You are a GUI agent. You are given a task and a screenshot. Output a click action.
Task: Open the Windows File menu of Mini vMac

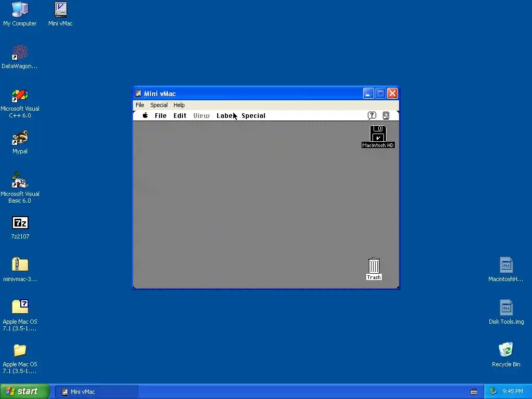point(140,105)
